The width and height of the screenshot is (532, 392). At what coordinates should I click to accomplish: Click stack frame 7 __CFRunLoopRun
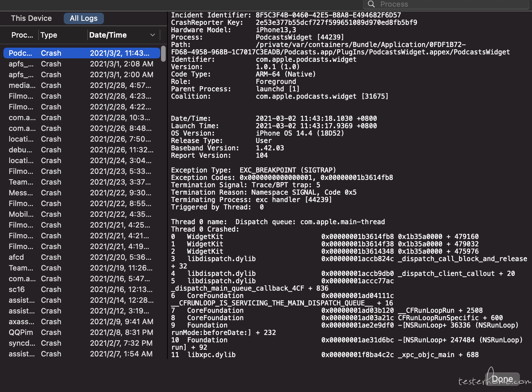pyautogui.click(x=327, y=310)
